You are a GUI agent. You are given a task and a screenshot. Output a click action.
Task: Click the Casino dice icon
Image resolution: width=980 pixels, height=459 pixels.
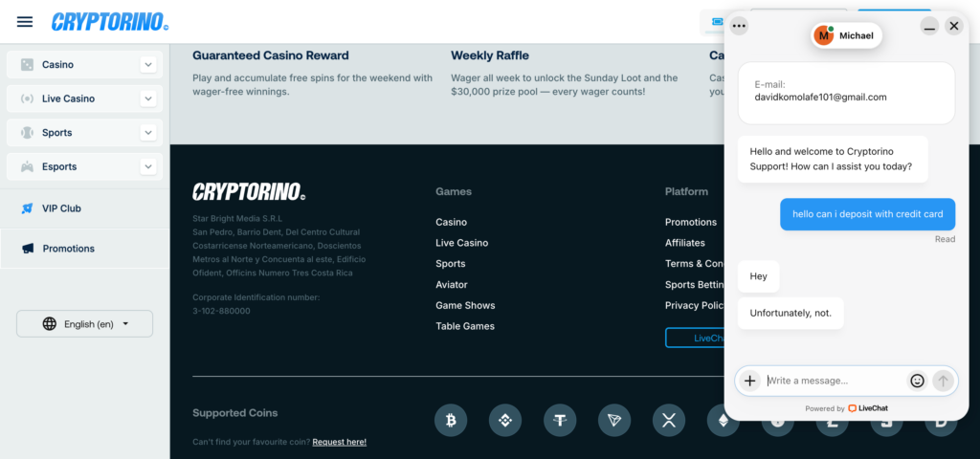pos(27,64)
